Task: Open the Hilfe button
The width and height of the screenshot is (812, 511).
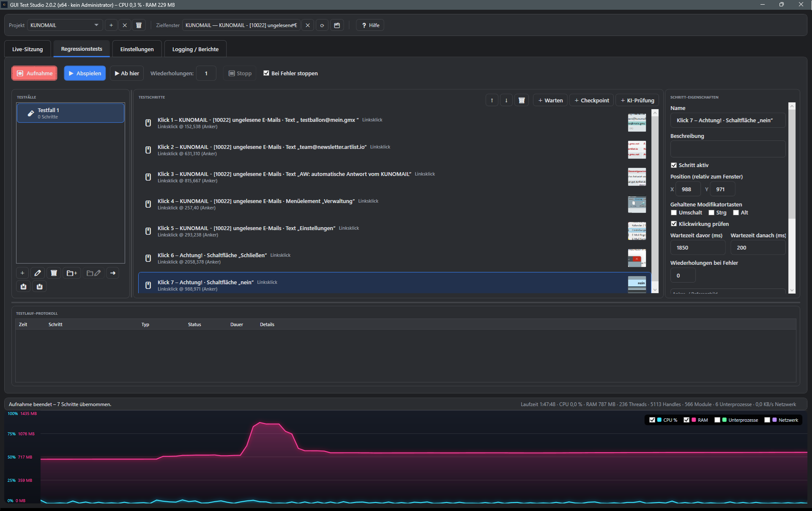Action: point(370,25)
